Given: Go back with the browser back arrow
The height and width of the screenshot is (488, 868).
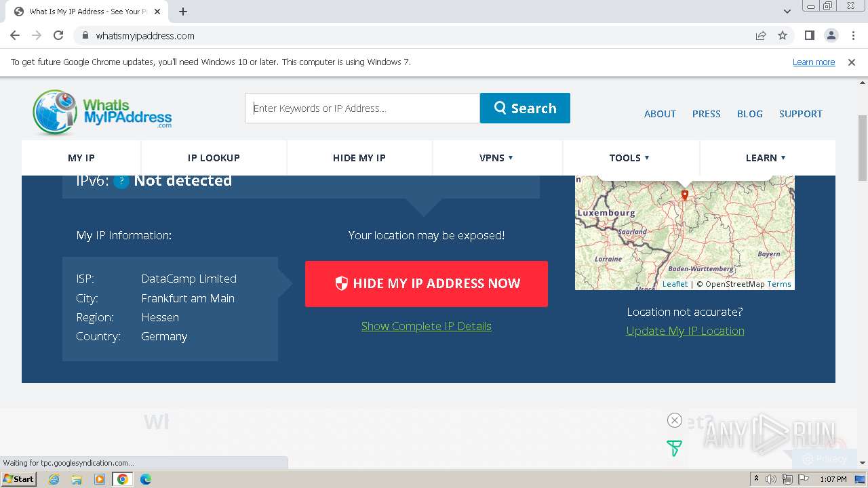Looking at the screenshot, I should (x=15, y=35).
